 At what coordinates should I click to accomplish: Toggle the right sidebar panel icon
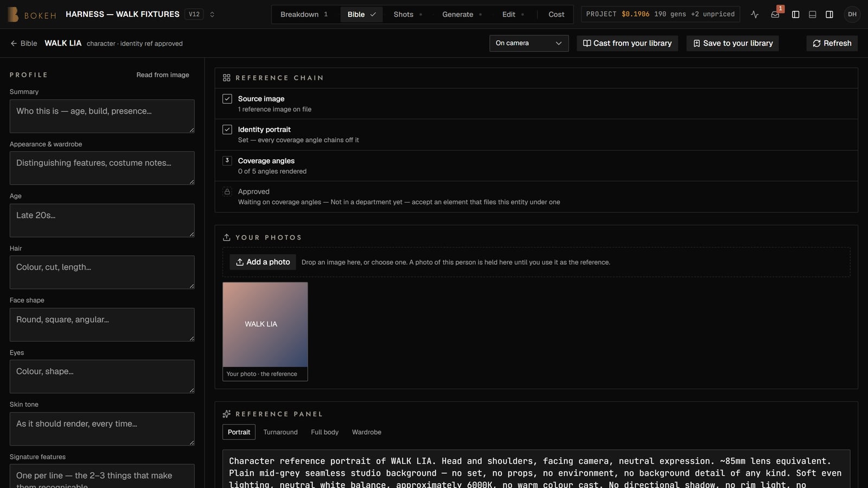[x=829, y=15]
